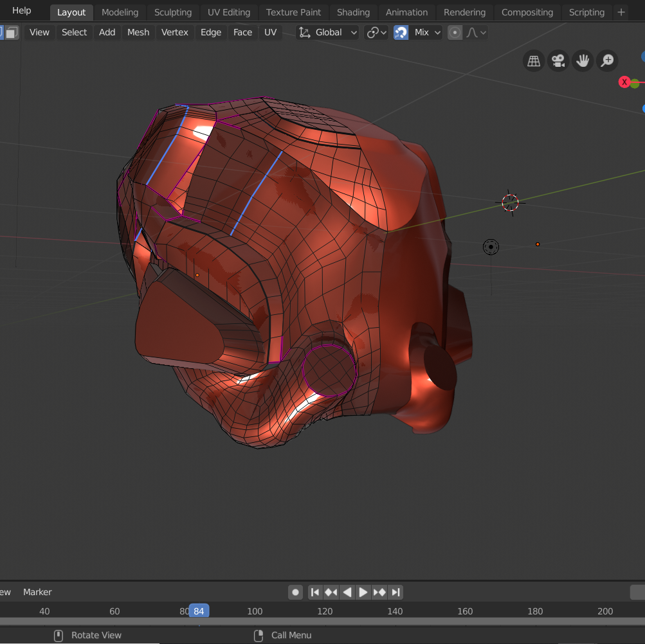Switch to UV Editing workspace

click(x=229, y=12)
